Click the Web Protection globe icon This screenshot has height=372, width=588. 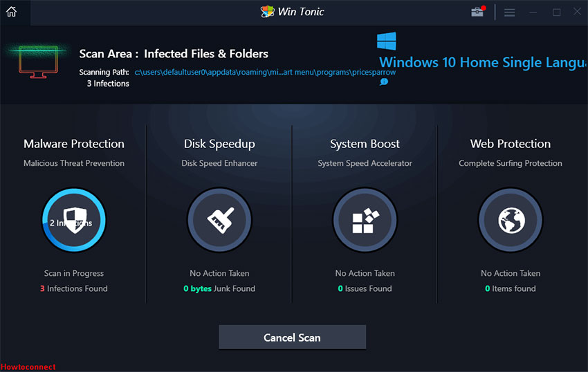(x=511, y=221)
